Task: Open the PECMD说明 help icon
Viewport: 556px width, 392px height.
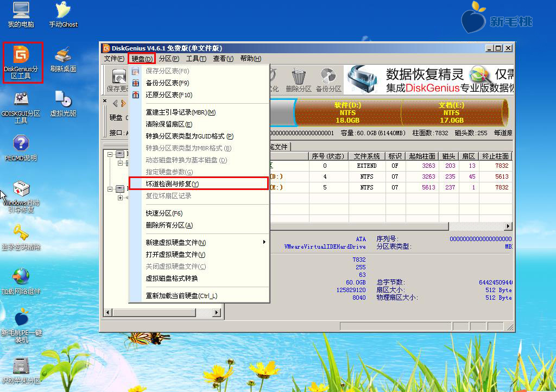Action: [x=21, y=148]
